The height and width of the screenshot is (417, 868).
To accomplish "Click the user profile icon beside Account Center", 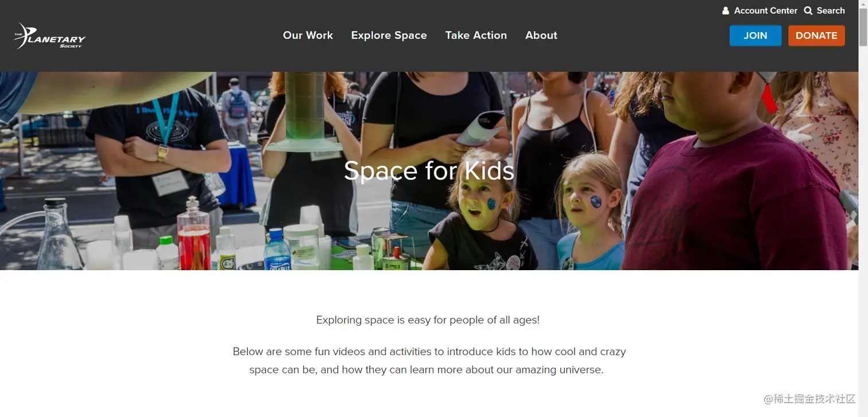I will click(726, 11).
